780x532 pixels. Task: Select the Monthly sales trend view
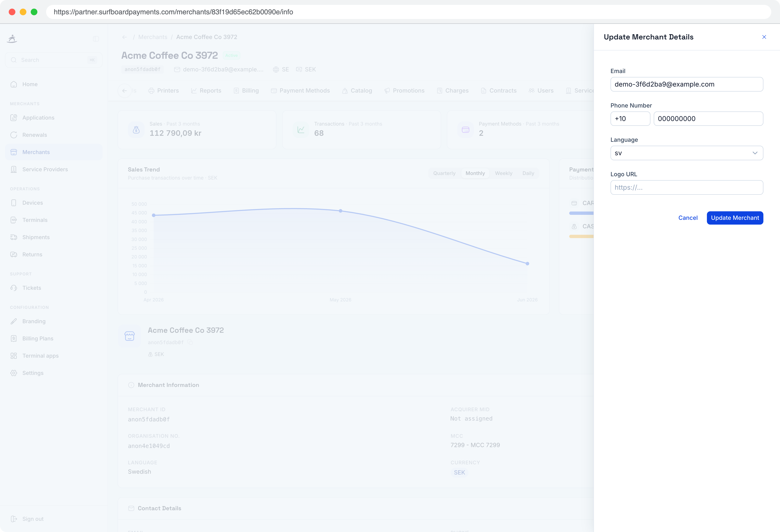[x=475, y=173]
